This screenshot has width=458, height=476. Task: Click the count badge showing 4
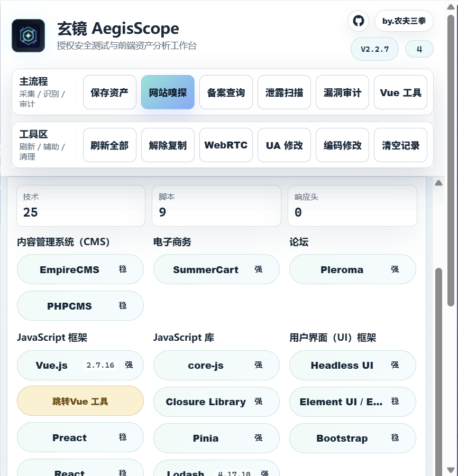click(419, 49)
